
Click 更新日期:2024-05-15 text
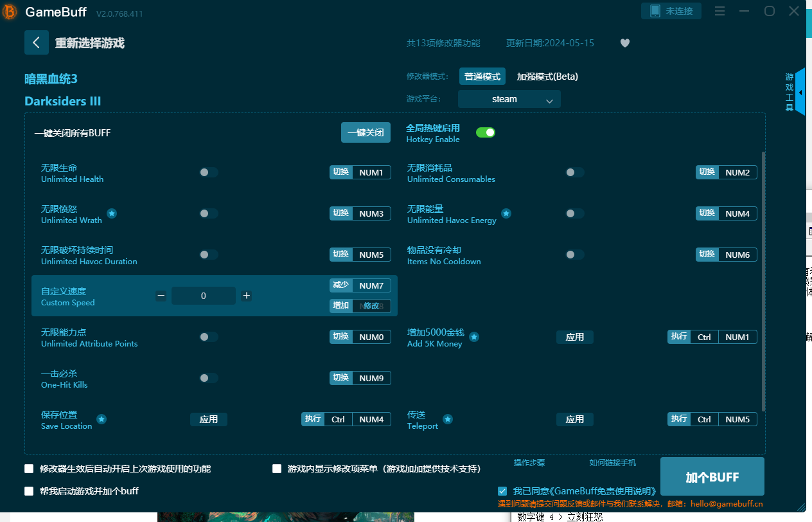[x=550, y=43]
